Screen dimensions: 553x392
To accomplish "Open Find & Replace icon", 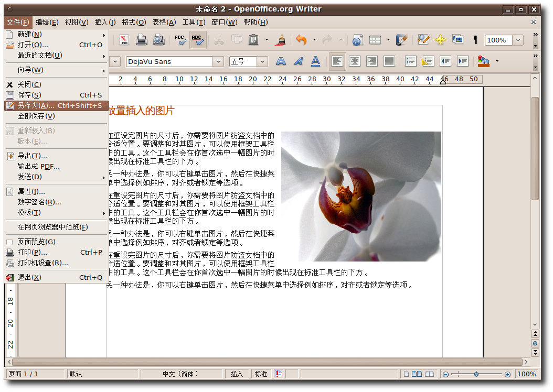I will pyautogui.click(x=423, y=40).
